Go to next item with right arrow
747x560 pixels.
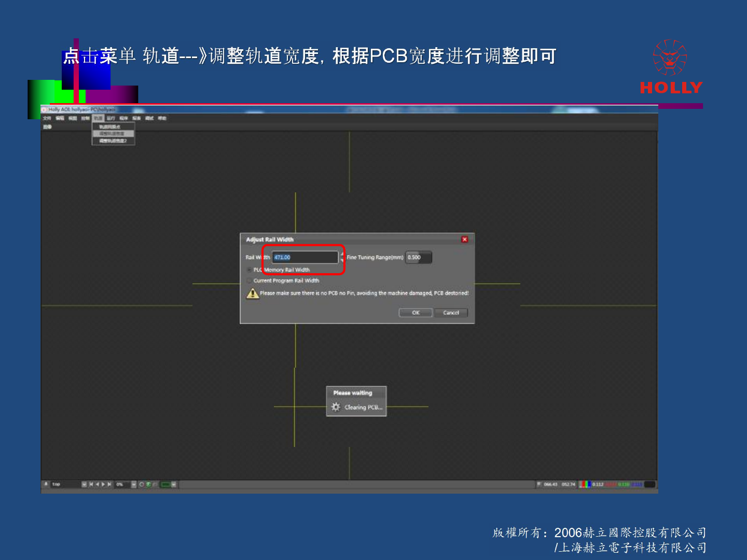[103, 484]
